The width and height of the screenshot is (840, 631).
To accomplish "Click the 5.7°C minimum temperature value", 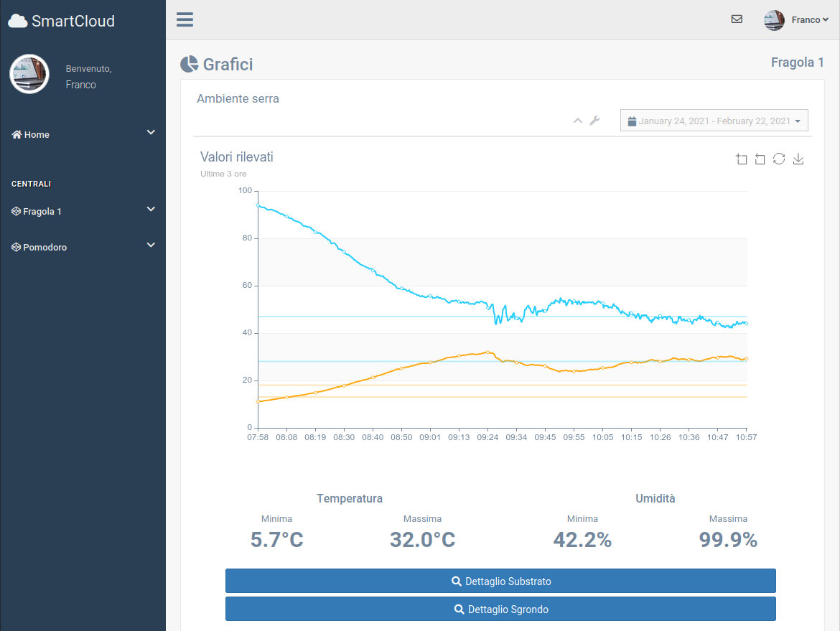I will (277, 539).
